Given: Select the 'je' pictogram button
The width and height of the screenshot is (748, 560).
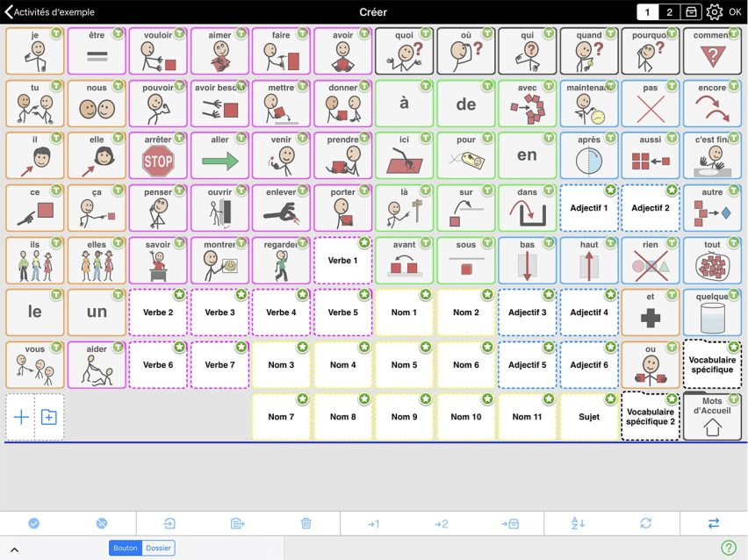Looking at the screenshot, I should (35, 51).
